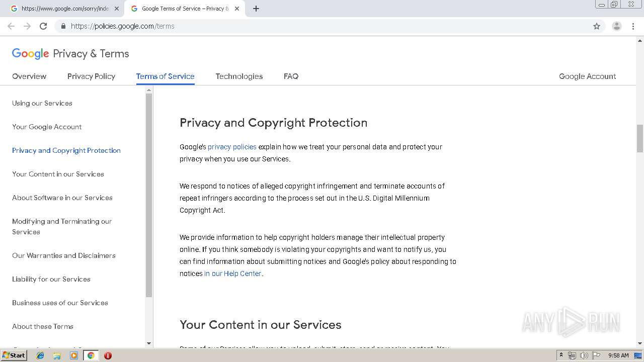Click the padlock site info icon
This screenshot has width=644, height=362.
[63, 26]
